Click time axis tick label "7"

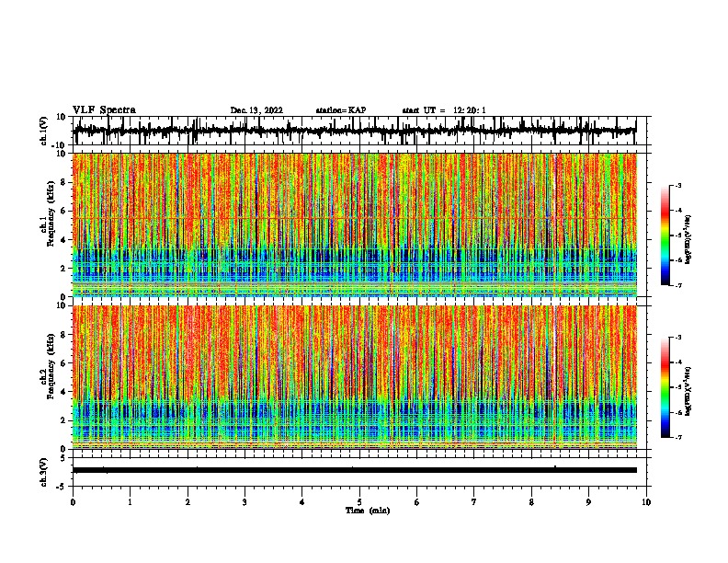pos(474,501)
